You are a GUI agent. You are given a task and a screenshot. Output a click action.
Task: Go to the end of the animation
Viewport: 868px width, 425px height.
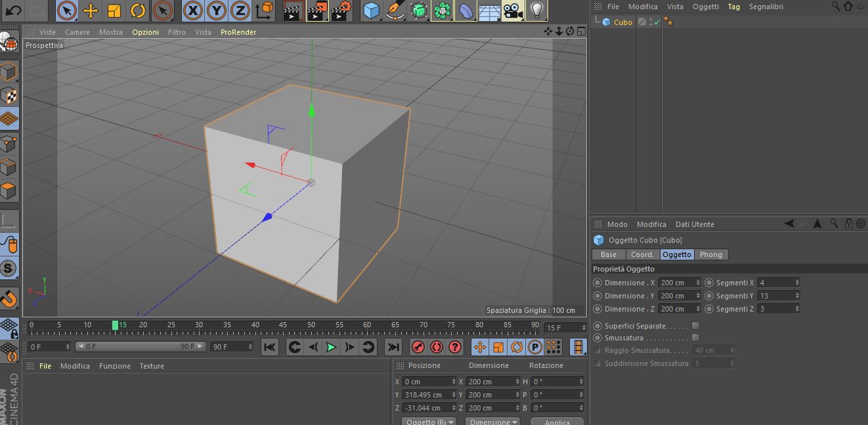tap(393, 347)
